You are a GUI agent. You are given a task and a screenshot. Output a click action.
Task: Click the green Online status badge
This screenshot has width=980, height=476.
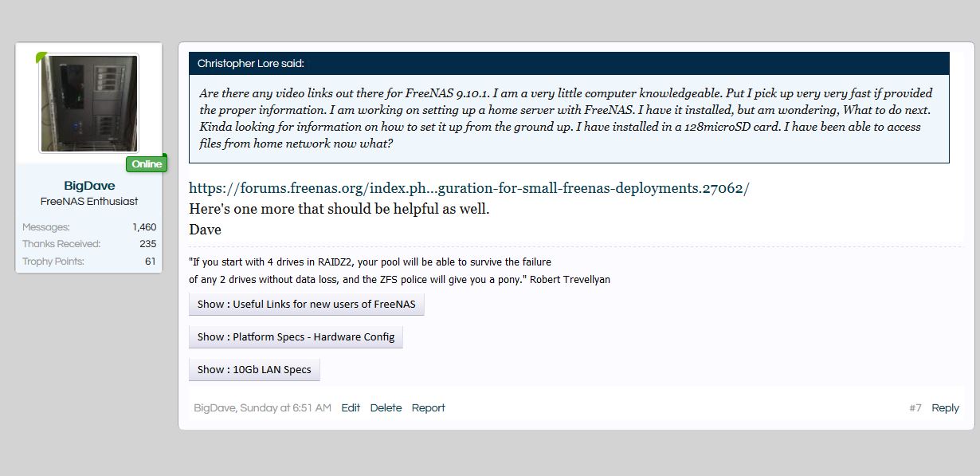point(147,163)
